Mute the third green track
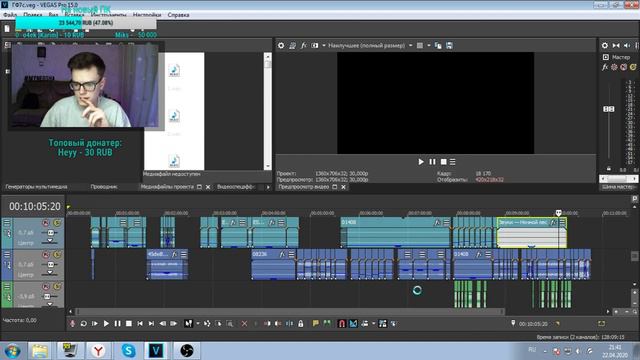640x360 pixels. [46, 287]
